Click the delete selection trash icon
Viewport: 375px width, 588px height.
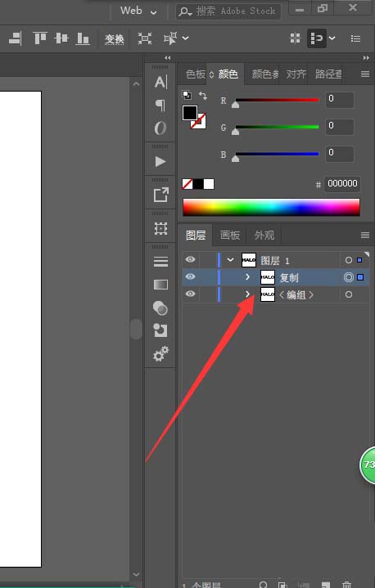(x=346, y=584)
